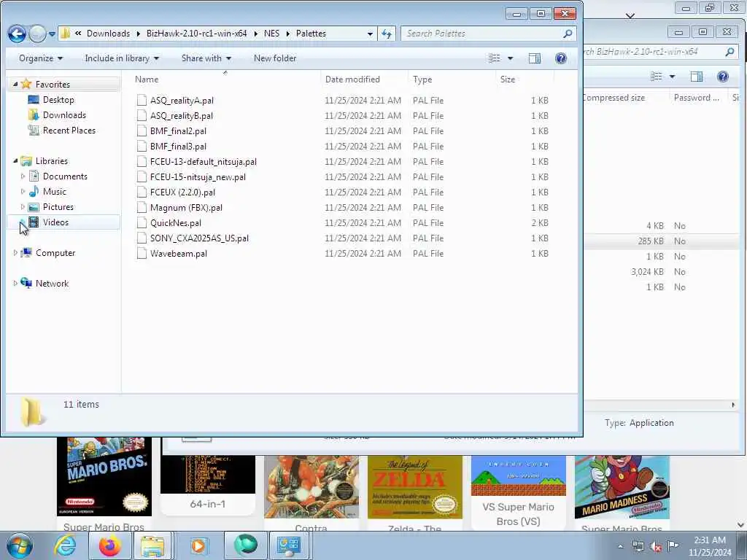Image resolution: width=747 pixels, height=560 pixels.
Task: Sort by Name column header
Action: point(225,79)
